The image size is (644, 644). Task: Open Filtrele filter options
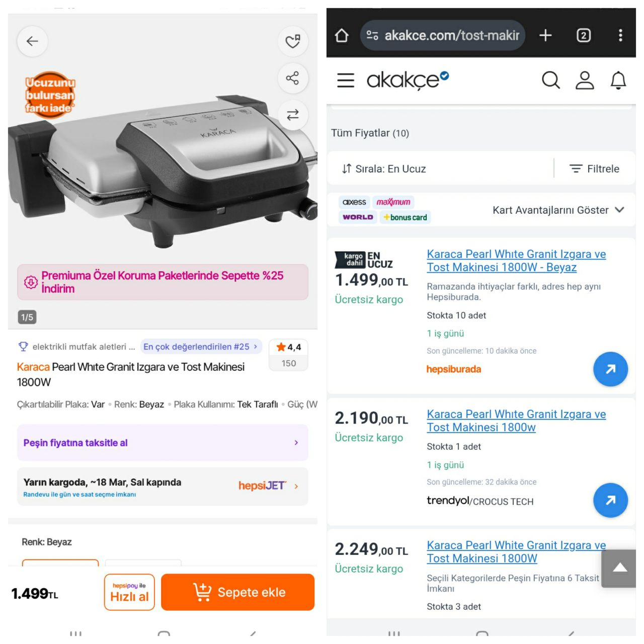(x=594, y=169)
